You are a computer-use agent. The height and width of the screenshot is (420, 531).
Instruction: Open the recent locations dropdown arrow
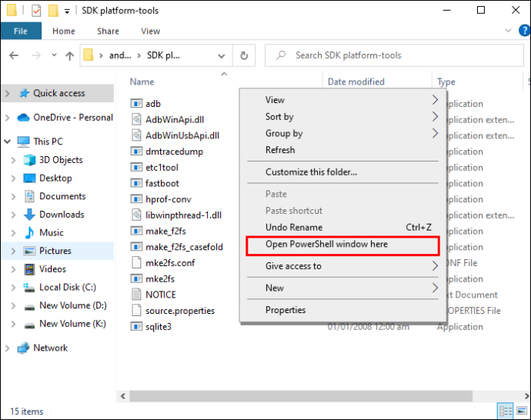[54, 55]
